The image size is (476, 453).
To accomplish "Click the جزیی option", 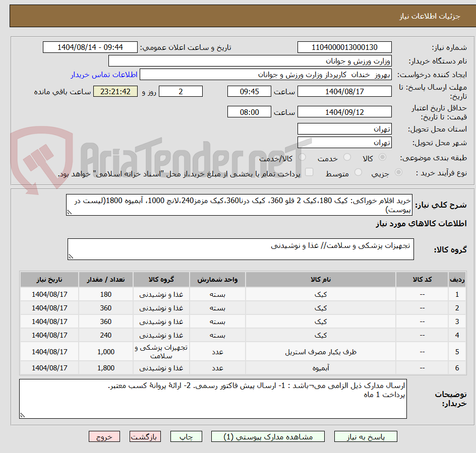I will coord(398,172).
